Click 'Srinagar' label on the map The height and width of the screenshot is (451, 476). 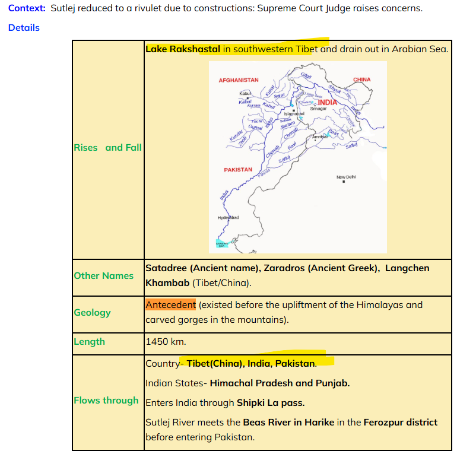pos(319,109)
